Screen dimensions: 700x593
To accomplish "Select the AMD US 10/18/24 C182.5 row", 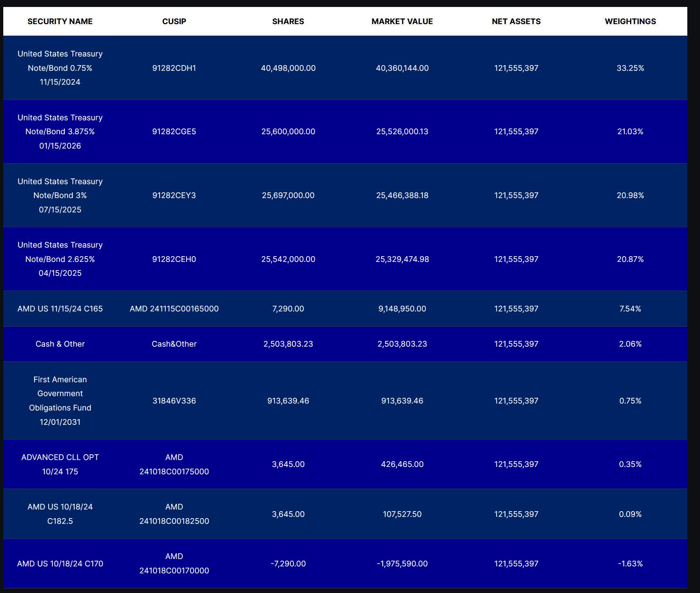I will (x=350, y=514).
